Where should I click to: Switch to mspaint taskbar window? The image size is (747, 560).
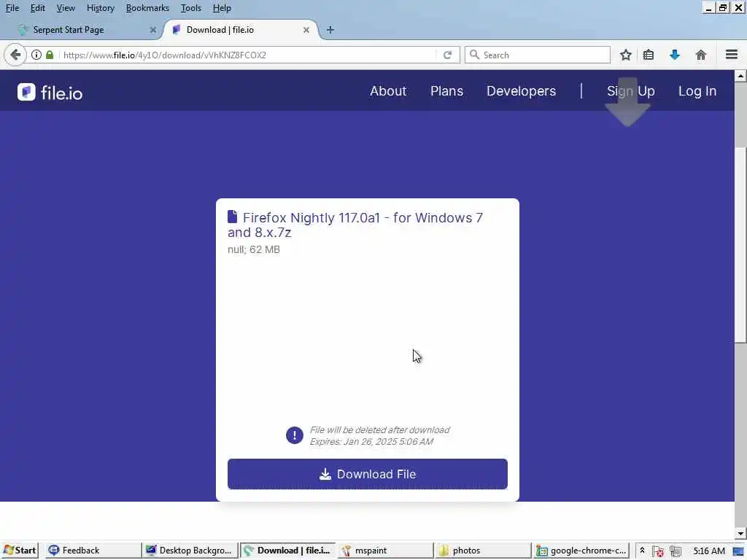385,551
